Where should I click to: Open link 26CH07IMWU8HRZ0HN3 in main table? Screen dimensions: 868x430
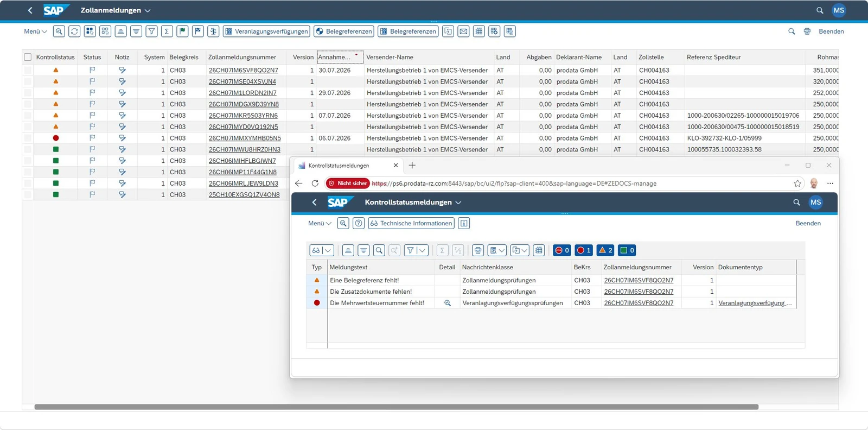click(x=245, y=149)
